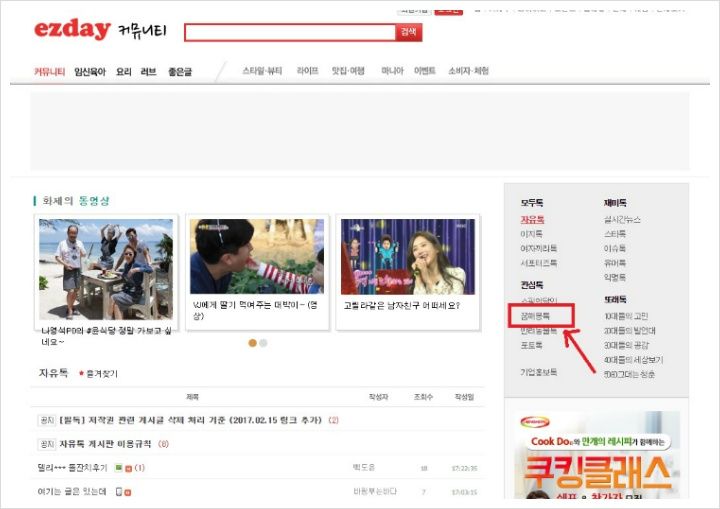Click the 작성자 column header

click(x=378, y=397)
